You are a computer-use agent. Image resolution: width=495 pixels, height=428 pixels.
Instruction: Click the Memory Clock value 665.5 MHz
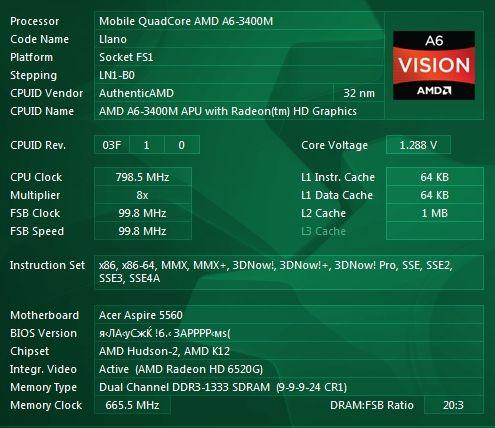pyautogui.click(x=132, y=405)
